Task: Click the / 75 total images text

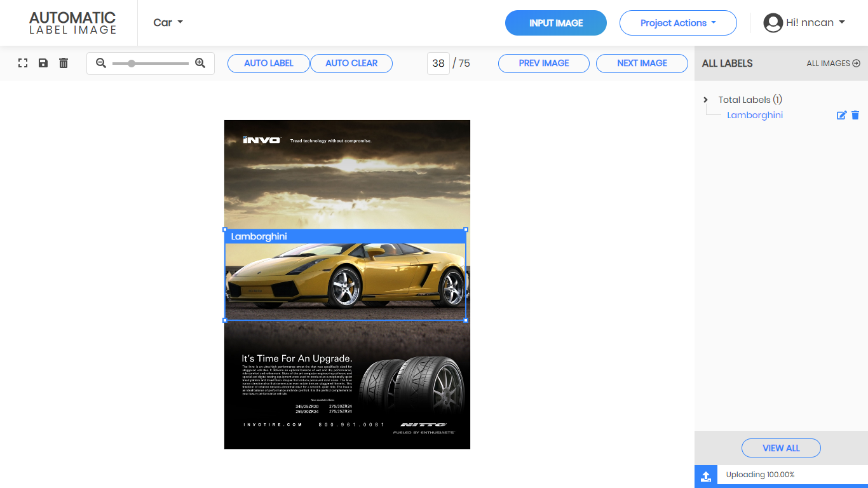Action: [461, 64]
